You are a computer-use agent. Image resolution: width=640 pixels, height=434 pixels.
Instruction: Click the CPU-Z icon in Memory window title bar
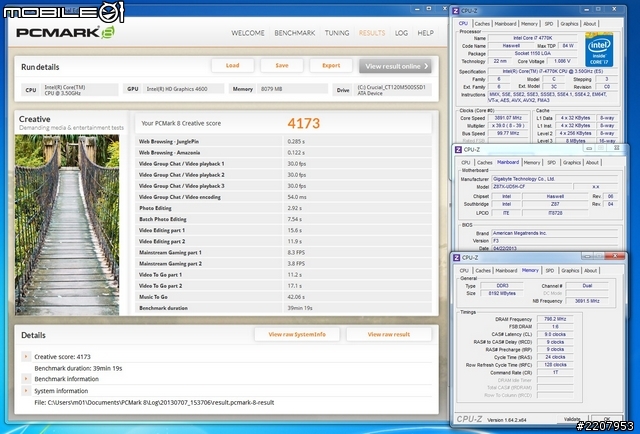point(457,258)
